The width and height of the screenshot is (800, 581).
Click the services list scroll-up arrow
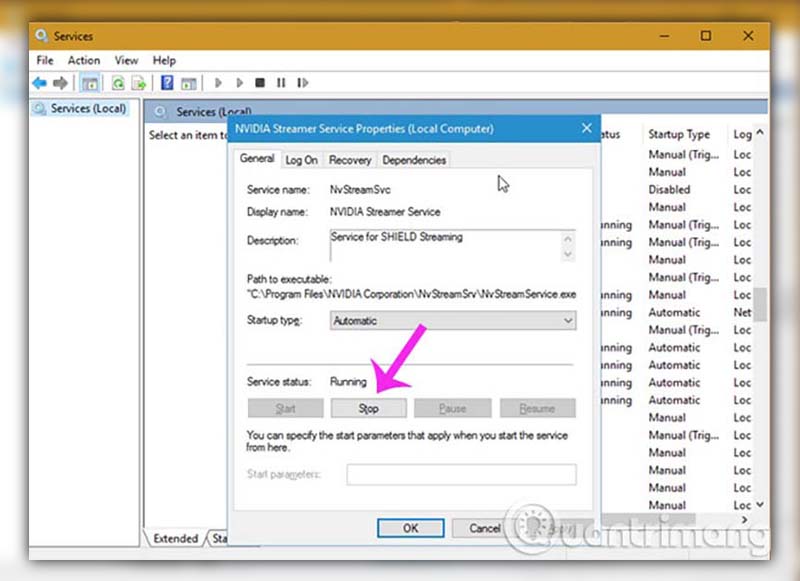760,133
